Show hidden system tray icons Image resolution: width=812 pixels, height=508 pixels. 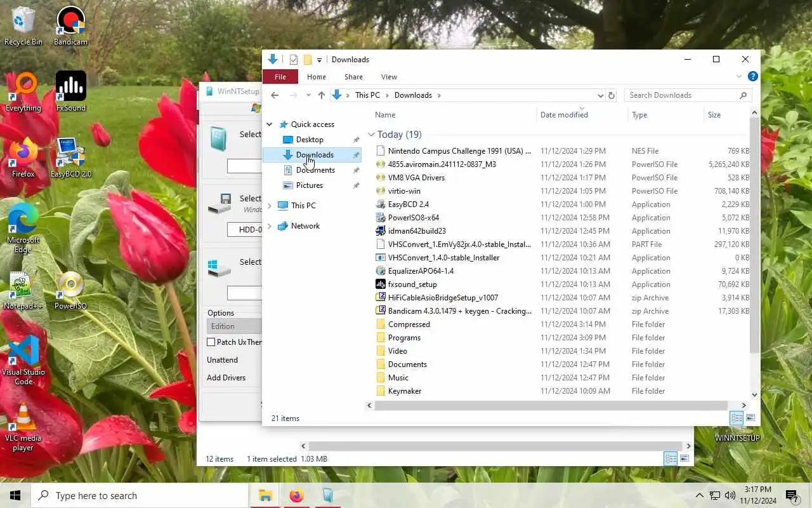[700, 495]
